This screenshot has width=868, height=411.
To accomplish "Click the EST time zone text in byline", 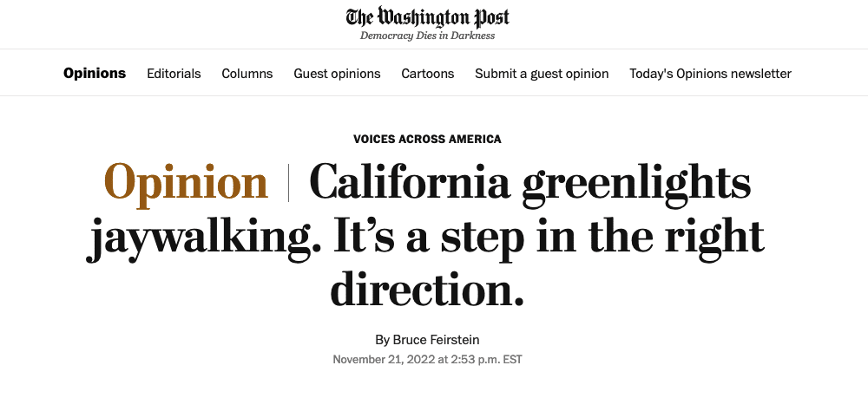I will [x=513, y=360].
